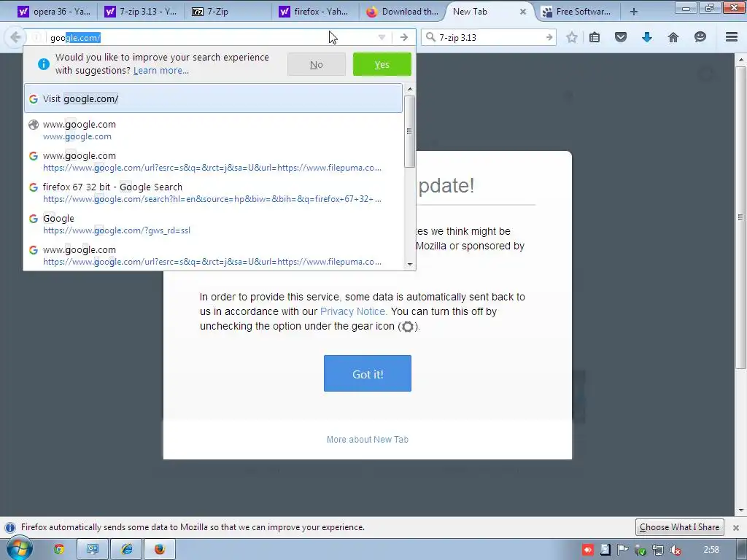This screenshot has width=747, height=560.
Task: Go back with the back arrow button
Action: click(15, 37)
